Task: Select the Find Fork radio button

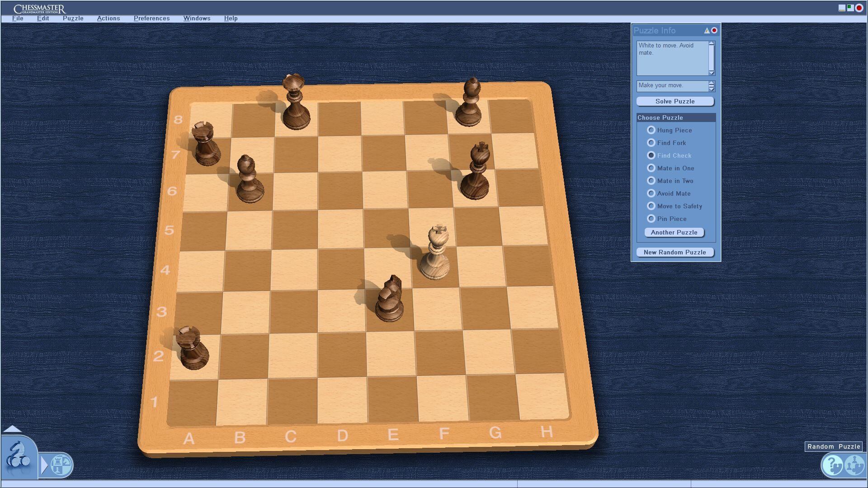Action: pos(651,143)
